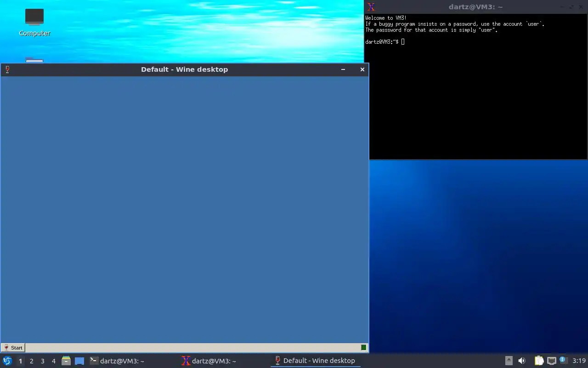Click the Wine Start button

pyautogui.click(x=13, y=348)
